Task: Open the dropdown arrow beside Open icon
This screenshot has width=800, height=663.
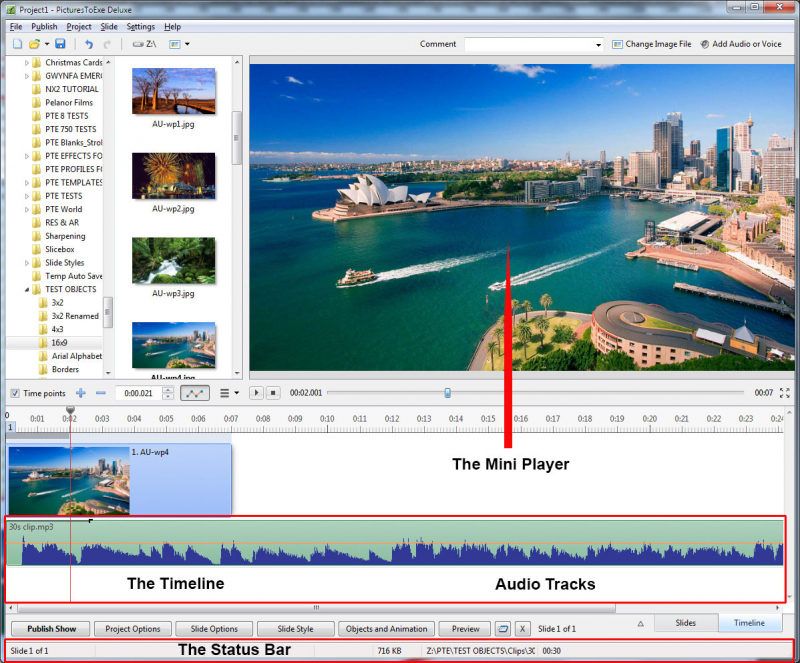Action: click(x=47, y=44)
